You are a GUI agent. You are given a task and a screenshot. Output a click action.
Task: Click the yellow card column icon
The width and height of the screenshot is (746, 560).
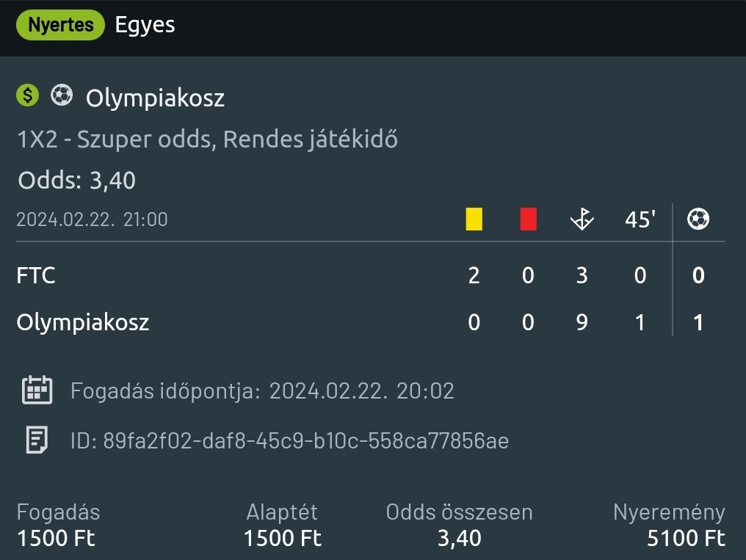pos(474,219)
